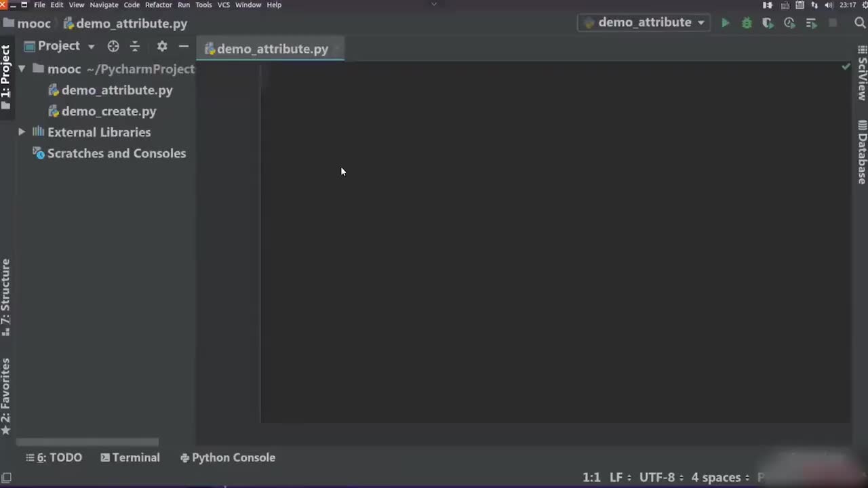Open the File menu

pos(40,5)
